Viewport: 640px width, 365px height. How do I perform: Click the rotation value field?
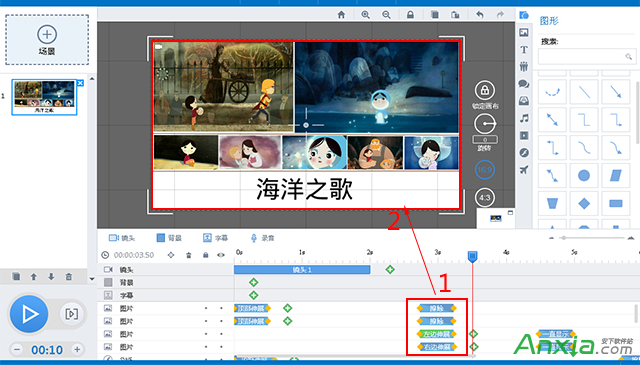tap(485, 139)
